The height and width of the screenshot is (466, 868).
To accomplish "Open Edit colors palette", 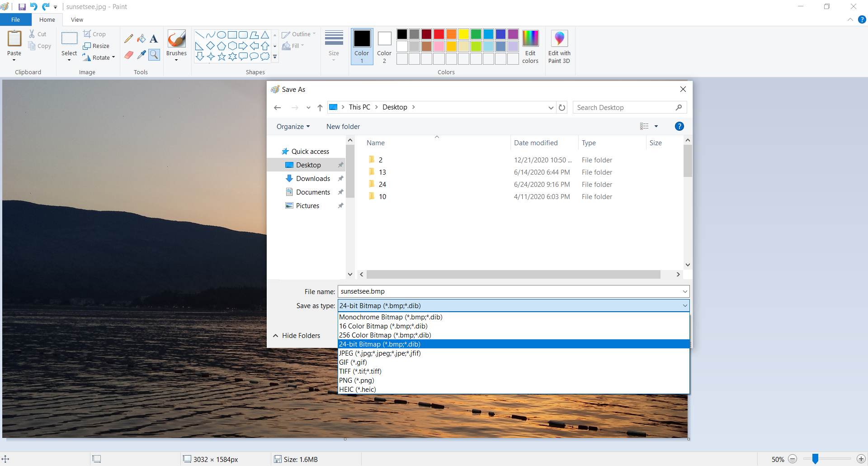I will click(530, 47).
